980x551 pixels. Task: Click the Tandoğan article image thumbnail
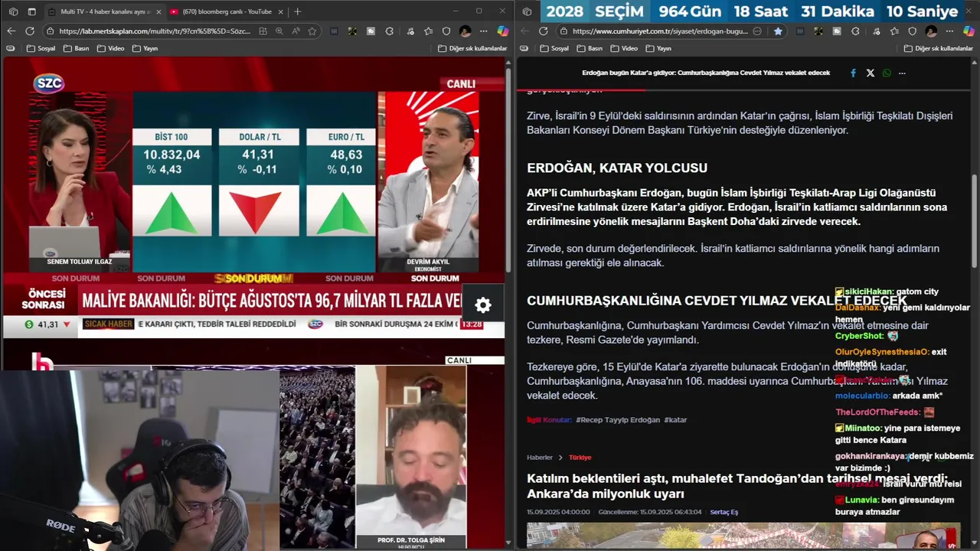743,536
